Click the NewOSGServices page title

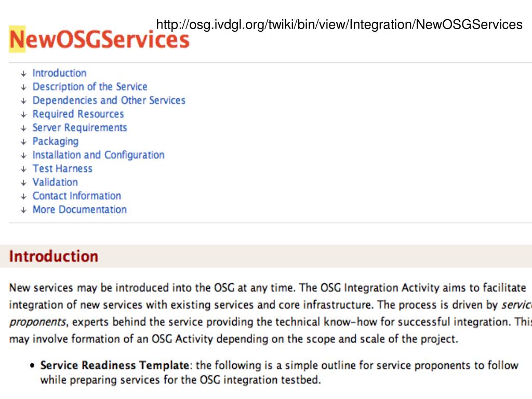99,39
